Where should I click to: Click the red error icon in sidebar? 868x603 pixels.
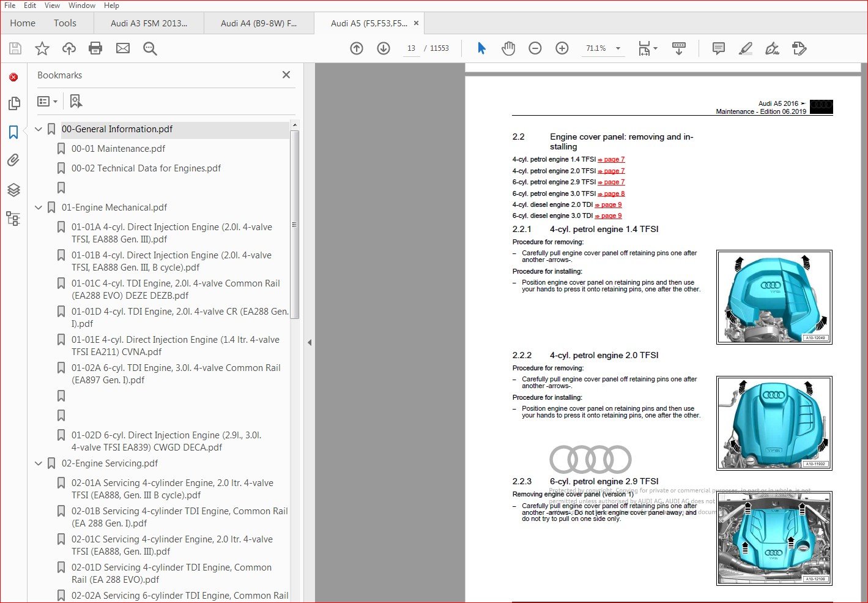13,77
